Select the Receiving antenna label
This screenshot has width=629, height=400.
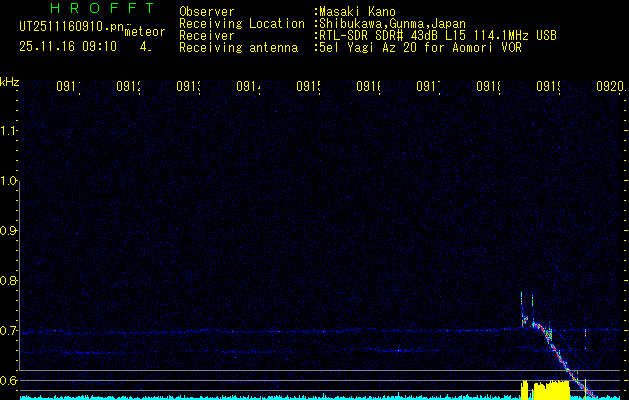pyautogui.click(x=238, y=47)
